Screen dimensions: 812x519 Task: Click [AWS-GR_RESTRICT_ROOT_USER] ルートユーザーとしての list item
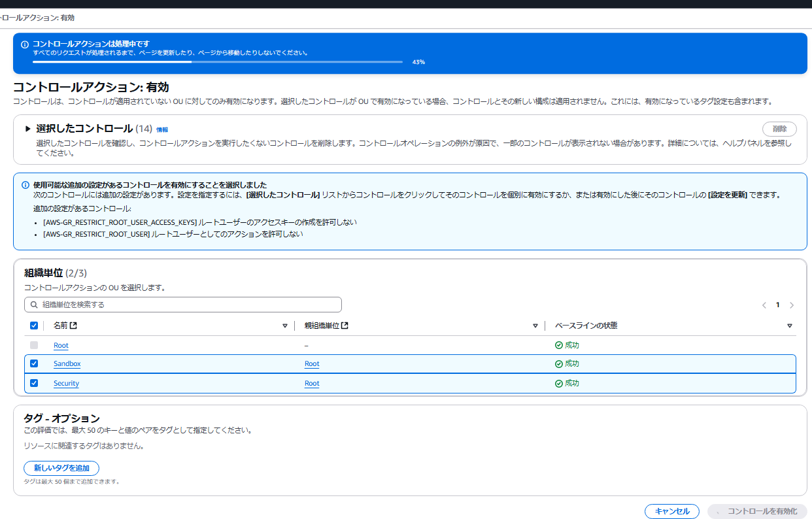[173, 234]
